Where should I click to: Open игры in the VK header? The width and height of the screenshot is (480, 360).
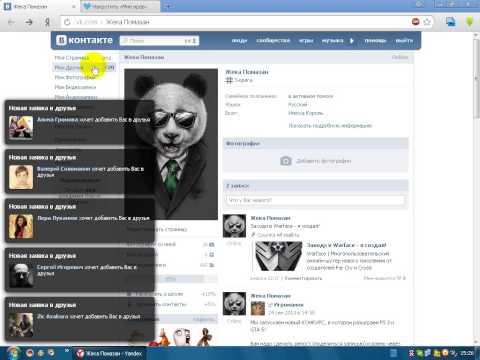306,41
